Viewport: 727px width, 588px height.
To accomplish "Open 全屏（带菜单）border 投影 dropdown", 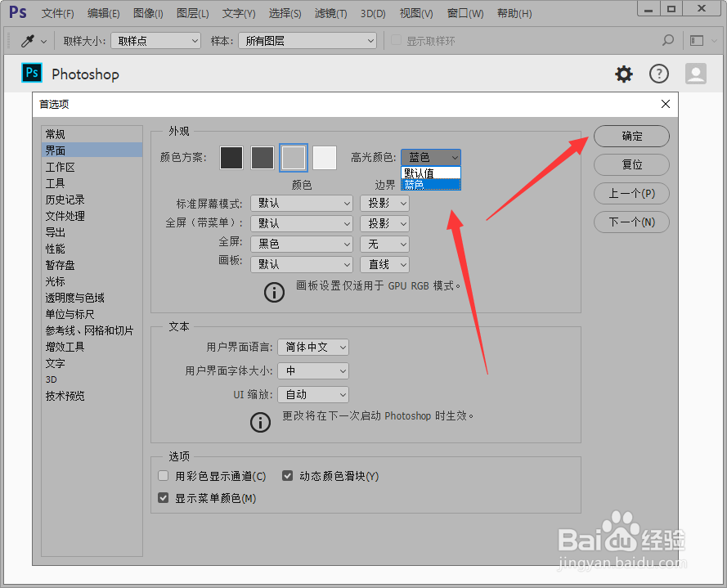I will (385, 223).
